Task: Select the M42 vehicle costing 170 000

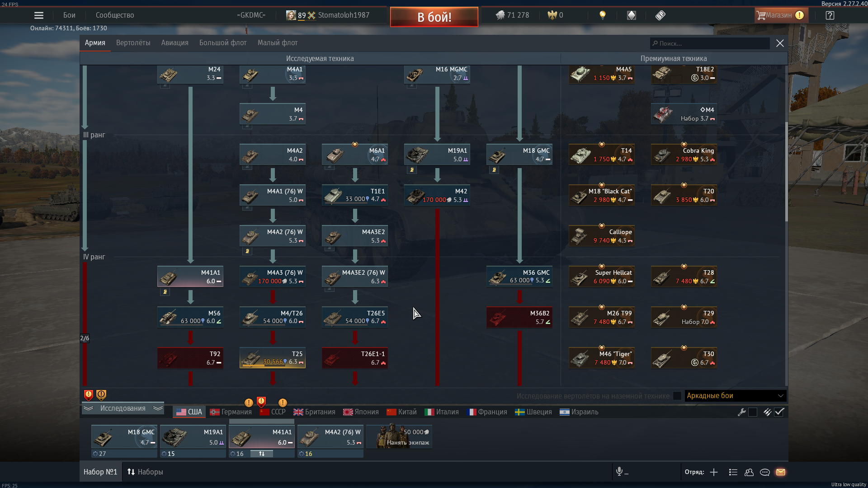Action: pyautogui.click(x=437, y=196)
